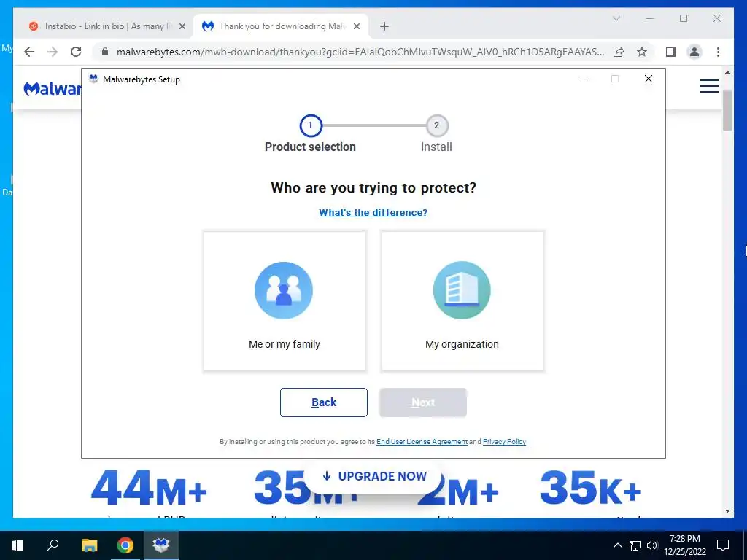This screenshot has height=560, width=747.
Task: Minimize the Chrome window
Action: pyautogui.click(x=650, y=18)
